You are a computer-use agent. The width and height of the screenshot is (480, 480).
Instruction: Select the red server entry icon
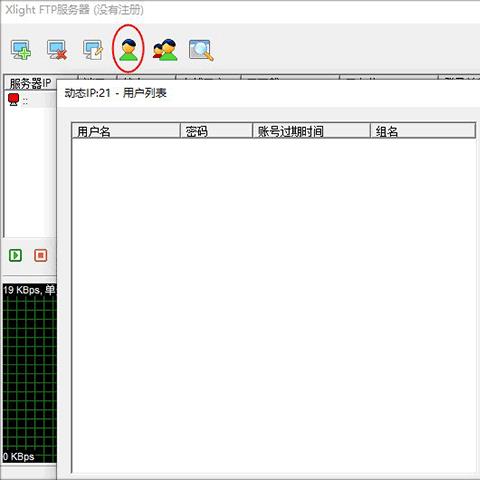point(14,100)
